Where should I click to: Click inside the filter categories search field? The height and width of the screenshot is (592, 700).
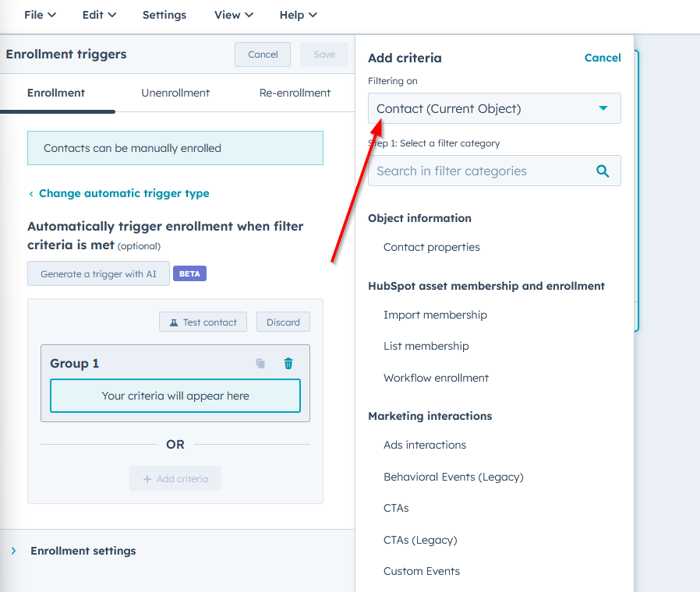[x=476, y=171]
